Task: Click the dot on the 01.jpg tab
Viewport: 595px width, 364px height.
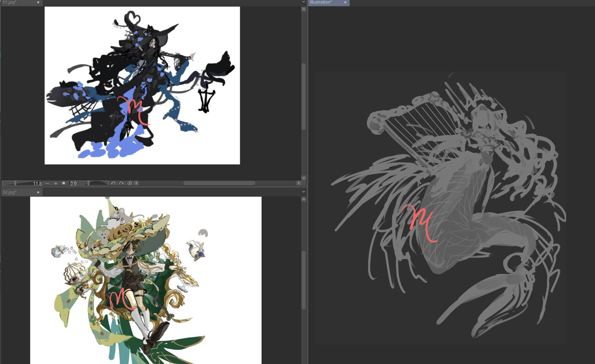Action: [x=38, y=2]
